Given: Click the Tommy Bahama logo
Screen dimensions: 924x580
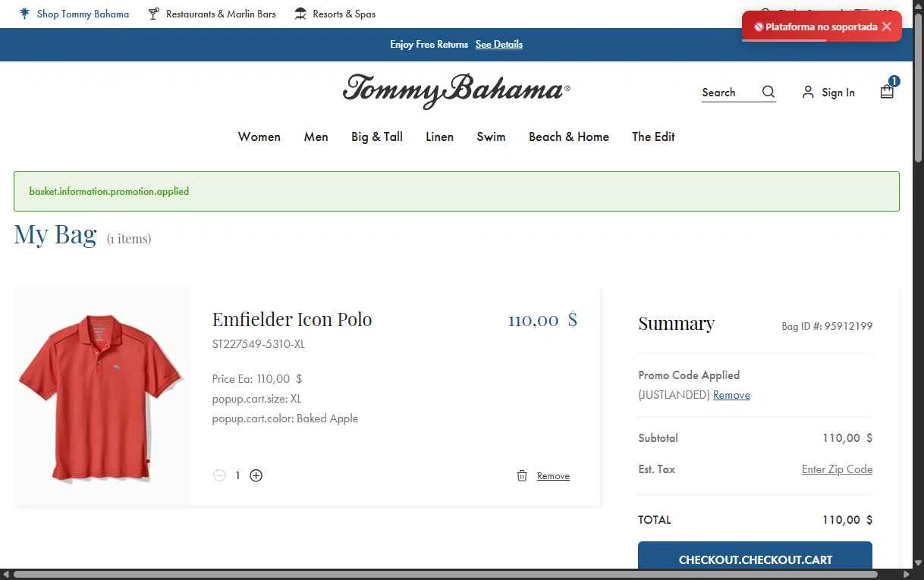Looking at the screenshot, I should pos(456,90).
